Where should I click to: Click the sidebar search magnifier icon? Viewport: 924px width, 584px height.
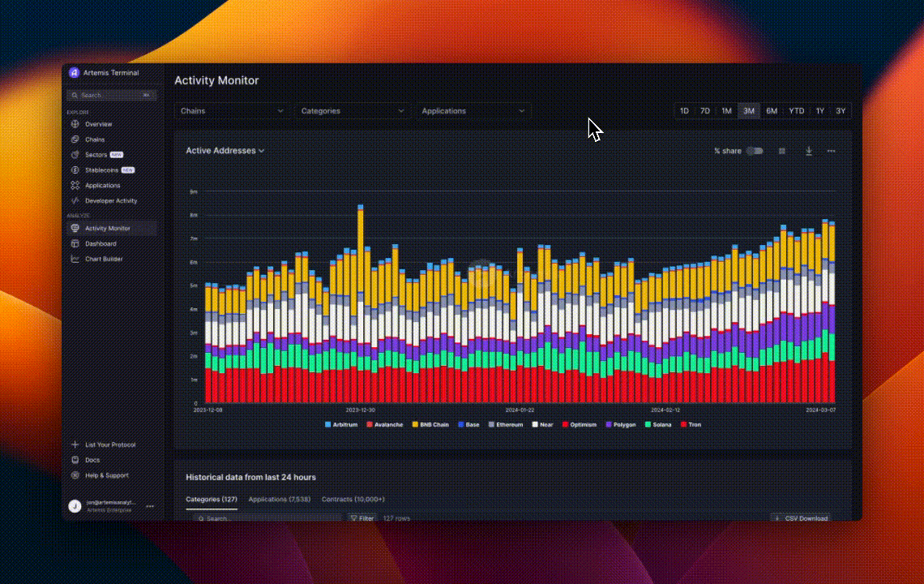point(75,95)
